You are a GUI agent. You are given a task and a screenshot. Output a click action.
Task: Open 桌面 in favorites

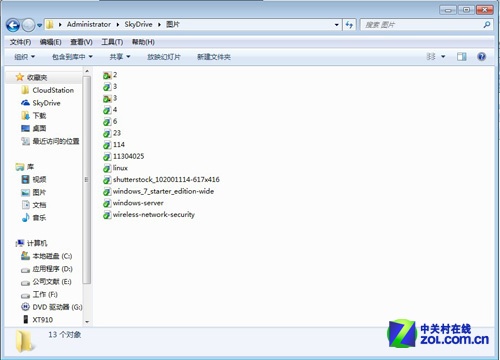click(x=39, y=128)
